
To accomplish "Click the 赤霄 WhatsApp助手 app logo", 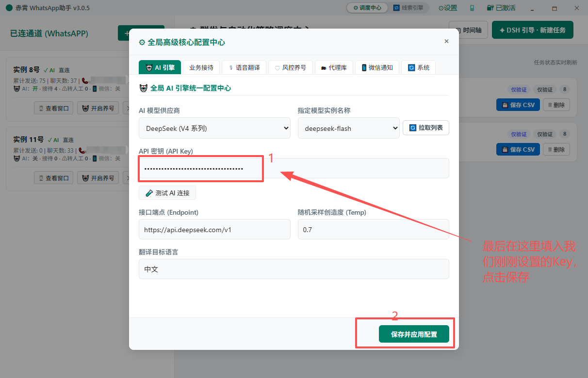I will [9, 8].
